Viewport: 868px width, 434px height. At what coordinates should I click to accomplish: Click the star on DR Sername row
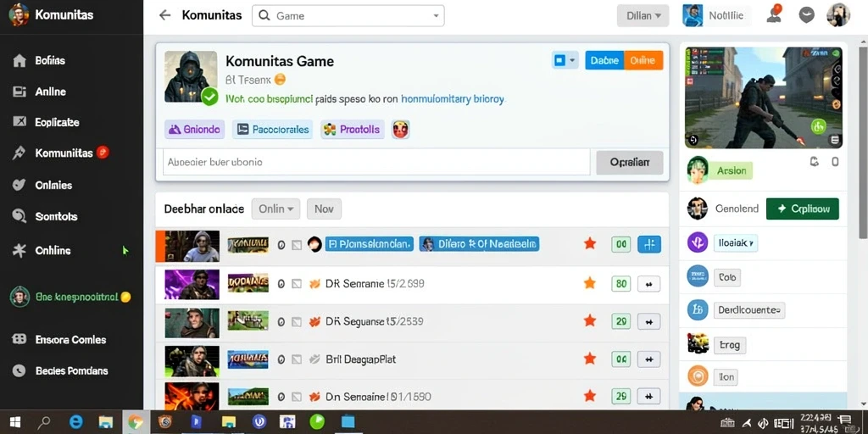pyautogui.click(x=590, y=283)
